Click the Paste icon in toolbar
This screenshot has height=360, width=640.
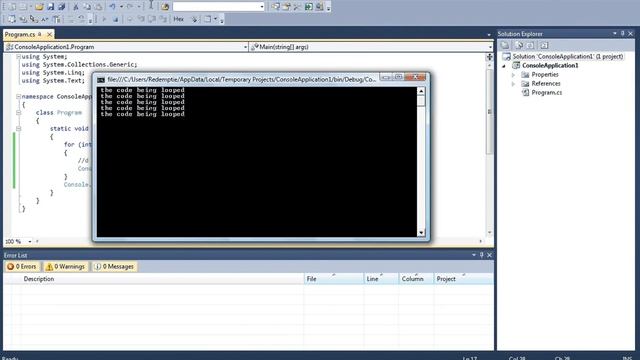98,7
